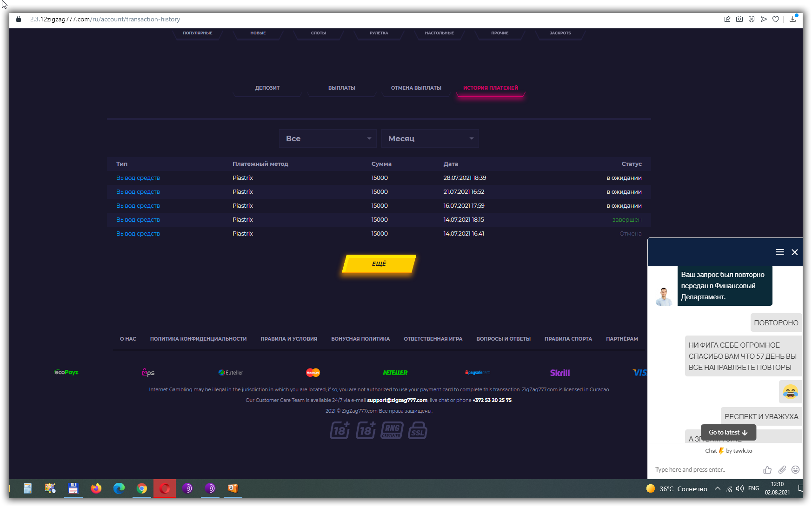Close the tawk.to chat widget
812x507 pixels.
tap(795, 252)
